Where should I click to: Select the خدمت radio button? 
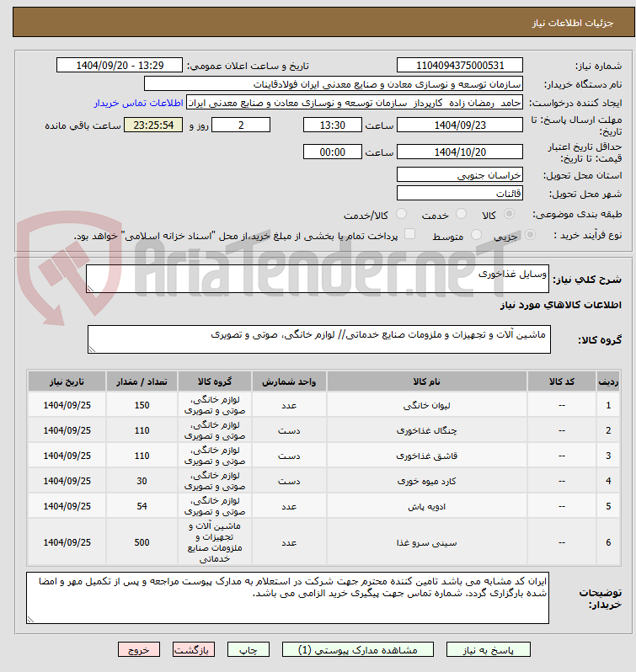(x=461, y=213)
